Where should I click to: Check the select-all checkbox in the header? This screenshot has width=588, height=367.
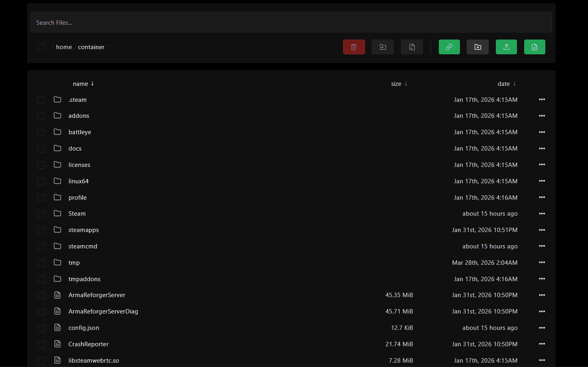[x=41, y=47]
